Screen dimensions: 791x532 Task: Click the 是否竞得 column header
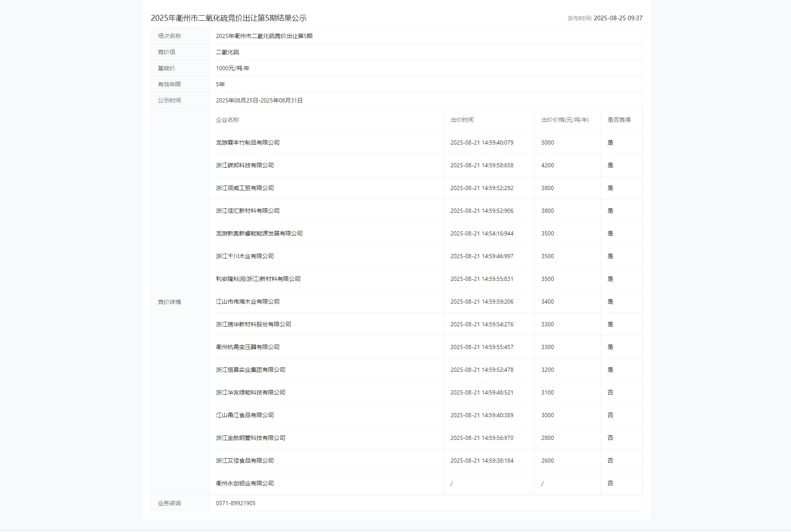click(x=619, y=120)
